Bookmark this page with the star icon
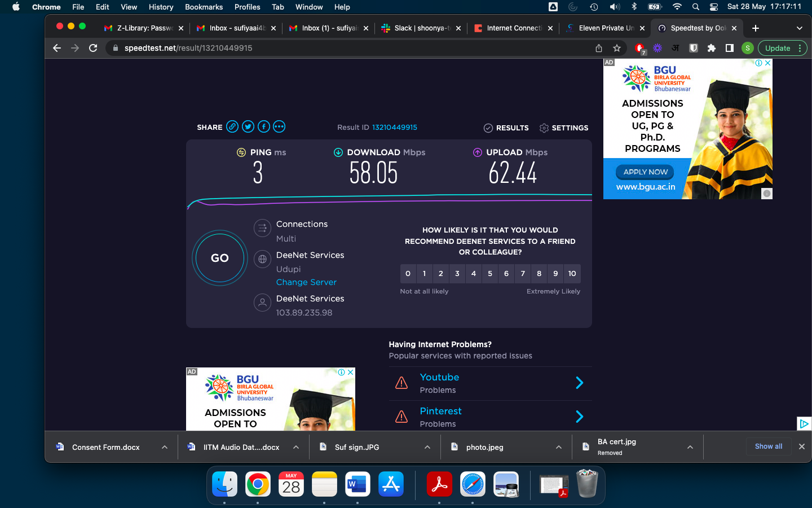The image size is (812, 508). pyautogui.click(x=617, y=48)
